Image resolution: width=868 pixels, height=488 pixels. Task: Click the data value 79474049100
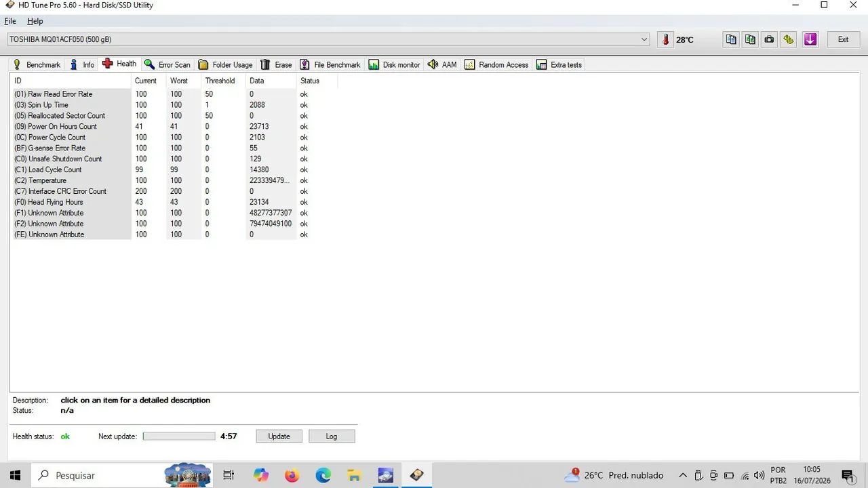pyautogui.click(x=271, y=224)
